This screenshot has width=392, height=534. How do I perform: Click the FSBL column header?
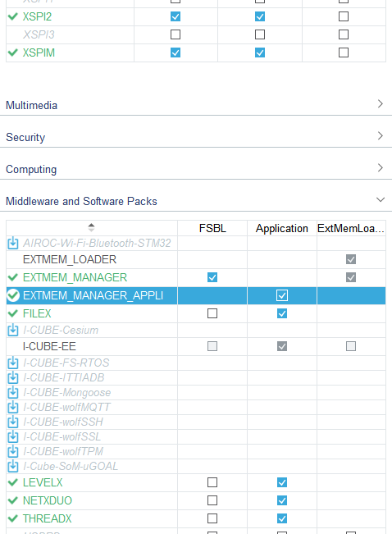(x=212, y=228)
